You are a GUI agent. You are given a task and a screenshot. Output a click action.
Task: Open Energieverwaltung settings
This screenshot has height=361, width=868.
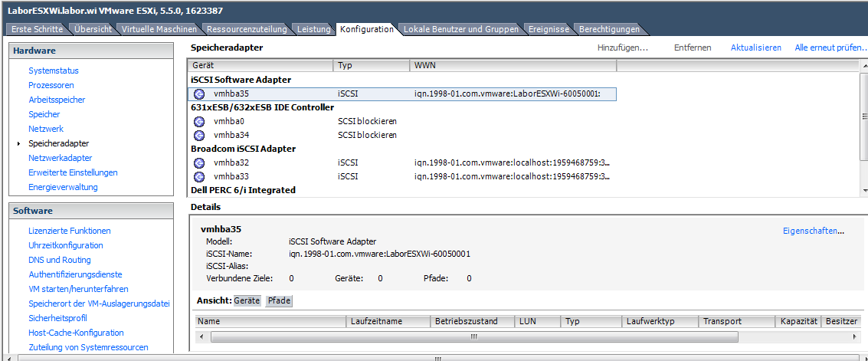(63, 187)
